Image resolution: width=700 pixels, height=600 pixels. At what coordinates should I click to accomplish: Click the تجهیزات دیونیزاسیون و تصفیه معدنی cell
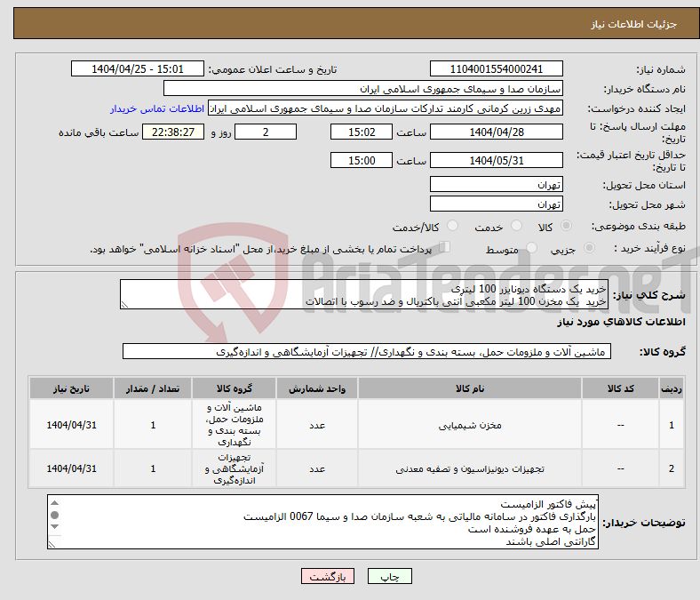[470, 468]
